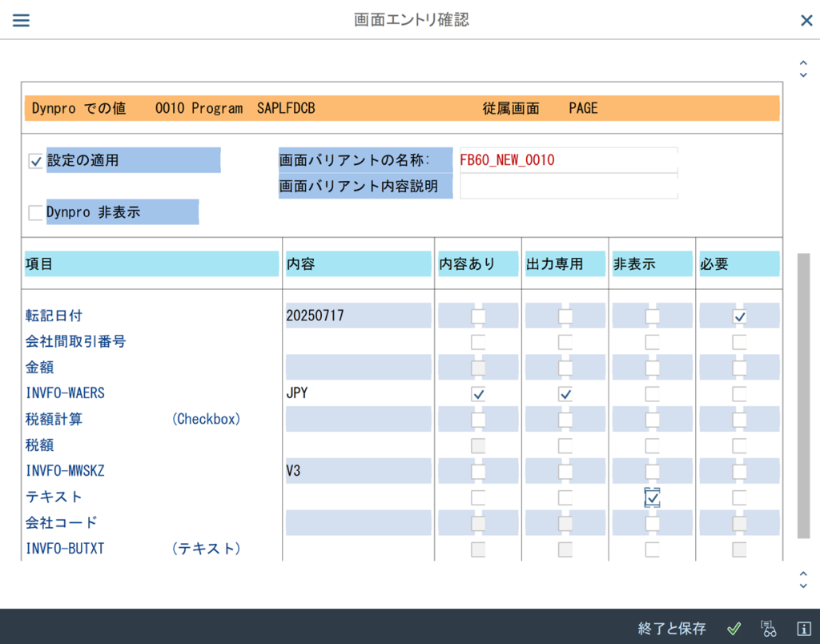The height and width of the screenshot is (644, 820).
Task: Uncheck 出力専用 for INVFO-WAERS
Action: [x=565, y=394]
